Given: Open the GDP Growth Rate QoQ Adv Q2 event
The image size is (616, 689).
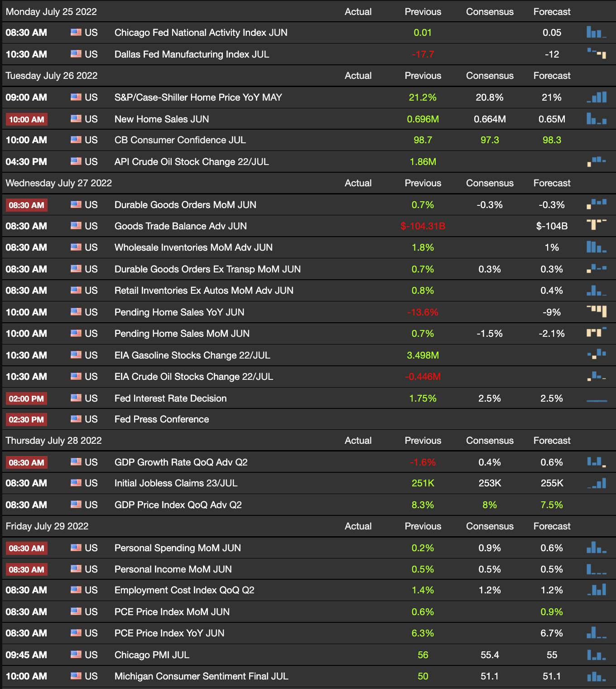Looking at the screenshot, I should coord(181,462).
